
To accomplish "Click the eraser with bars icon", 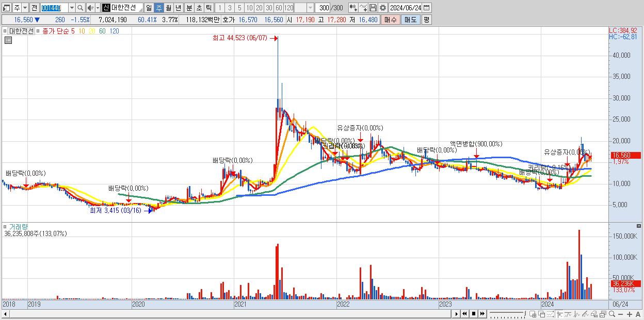I will [x=594, y=314].
